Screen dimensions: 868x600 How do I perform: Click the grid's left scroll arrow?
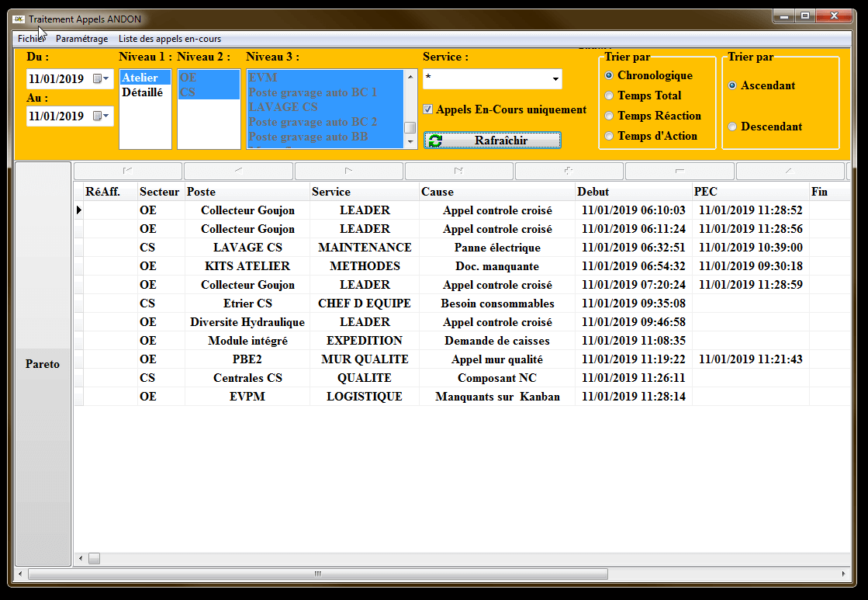(81, 558)
